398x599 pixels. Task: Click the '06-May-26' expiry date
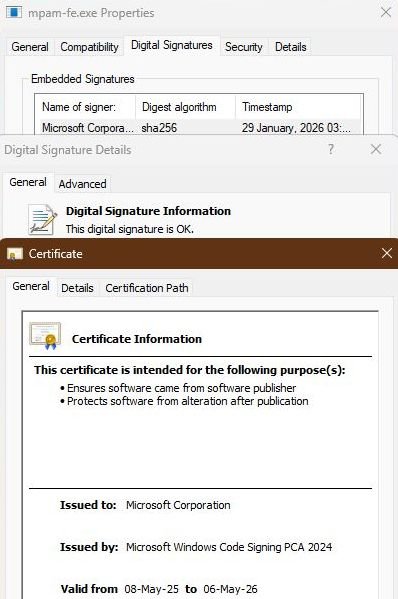[x=230, y=589]
